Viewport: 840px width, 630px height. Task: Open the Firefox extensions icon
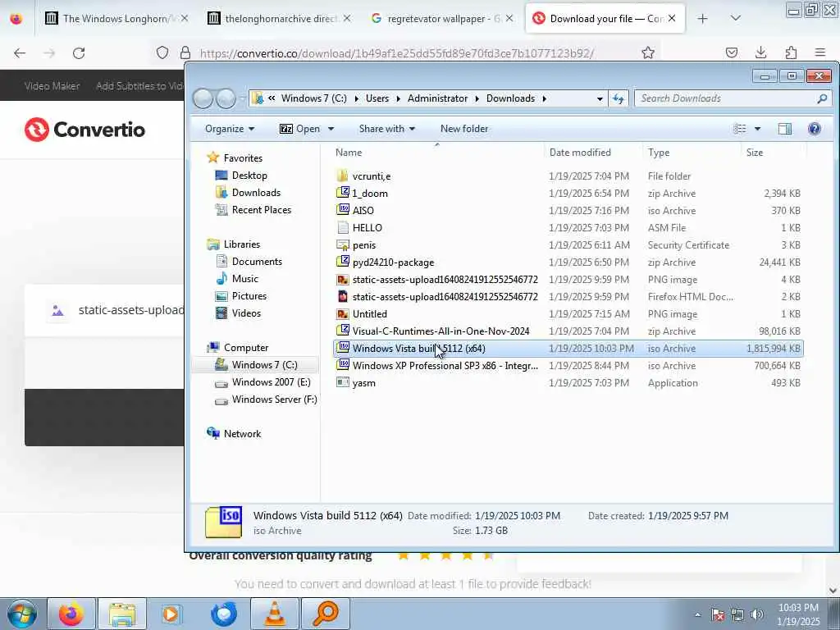(x=791, y=52)
